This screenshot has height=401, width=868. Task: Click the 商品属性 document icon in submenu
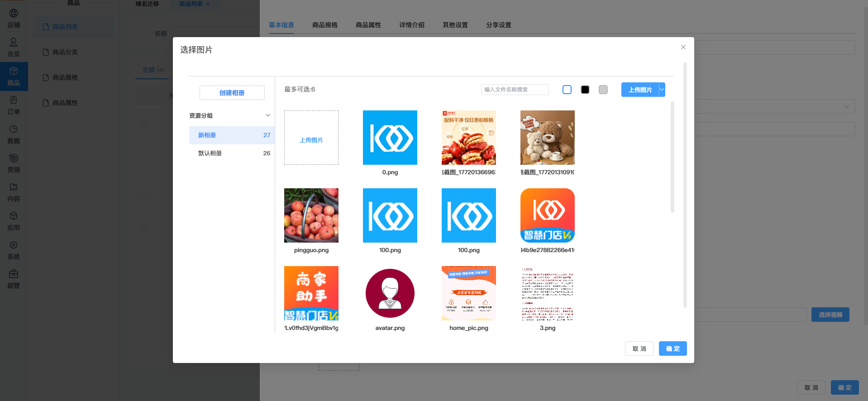tap(46, 103)
